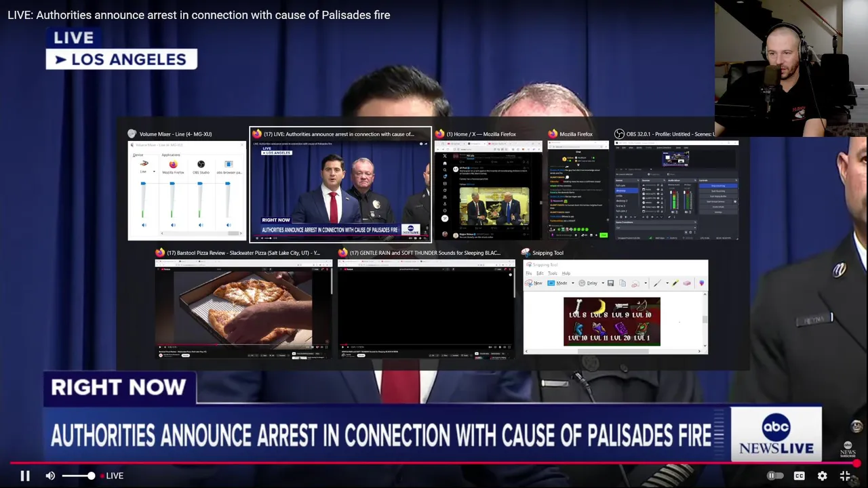Exit full screen mode

(845, 476)
